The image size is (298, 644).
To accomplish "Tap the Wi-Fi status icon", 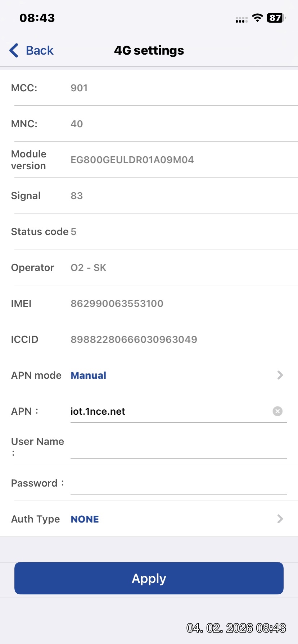I will click(x=257, y=18).
